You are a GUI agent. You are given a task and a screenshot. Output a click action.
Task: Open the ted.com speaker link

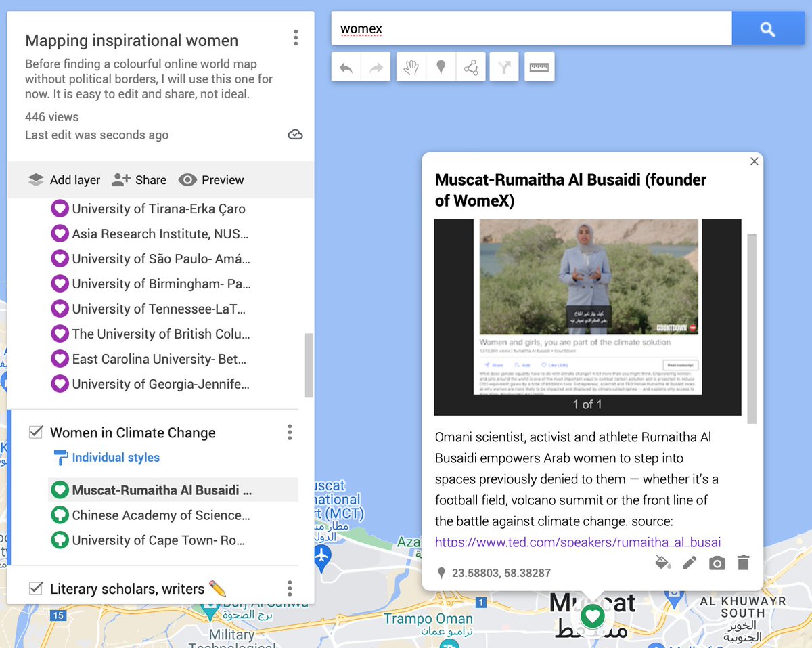pyautogui.click(x=577, y=542)
